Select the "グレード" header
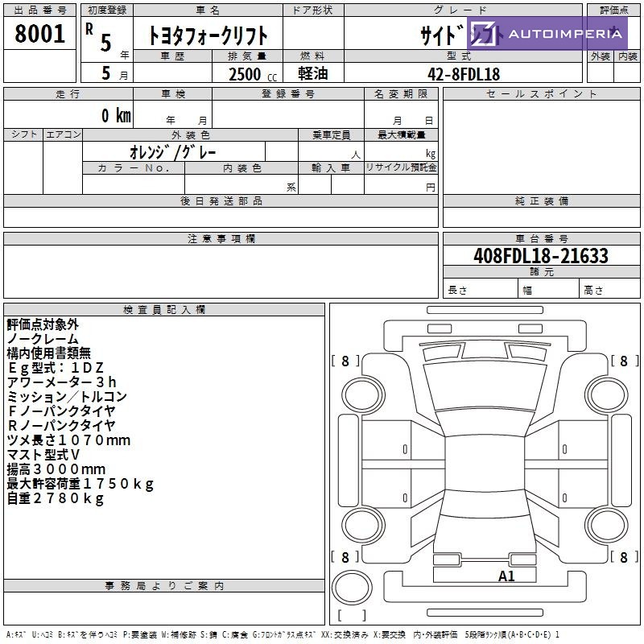 point(461,10)
